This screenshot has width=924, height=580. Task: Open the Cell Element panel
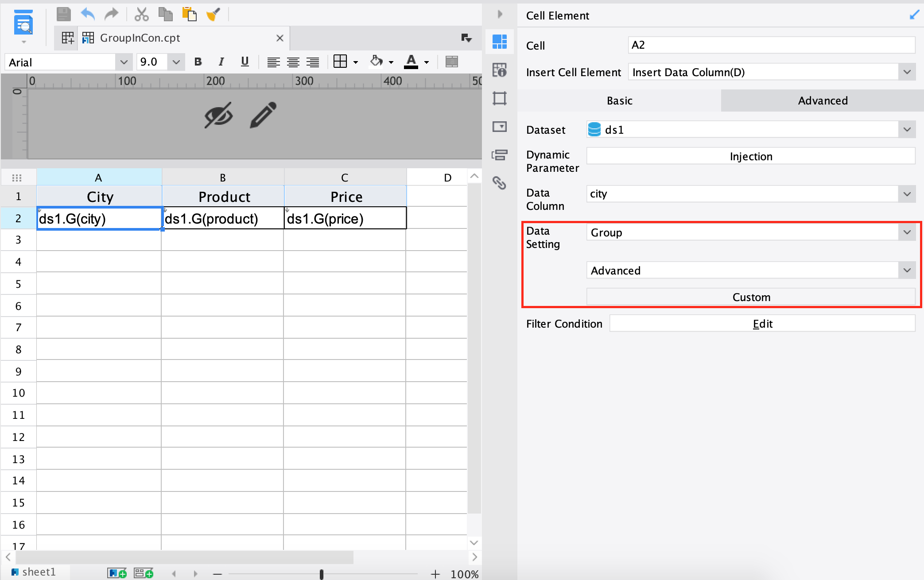coord(500,42)
